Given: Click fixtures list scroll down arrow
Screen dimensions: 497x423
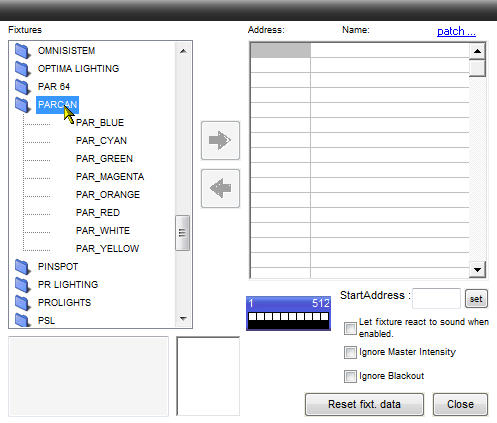Looking at the screenshot, I should click(x=183, y=319).
